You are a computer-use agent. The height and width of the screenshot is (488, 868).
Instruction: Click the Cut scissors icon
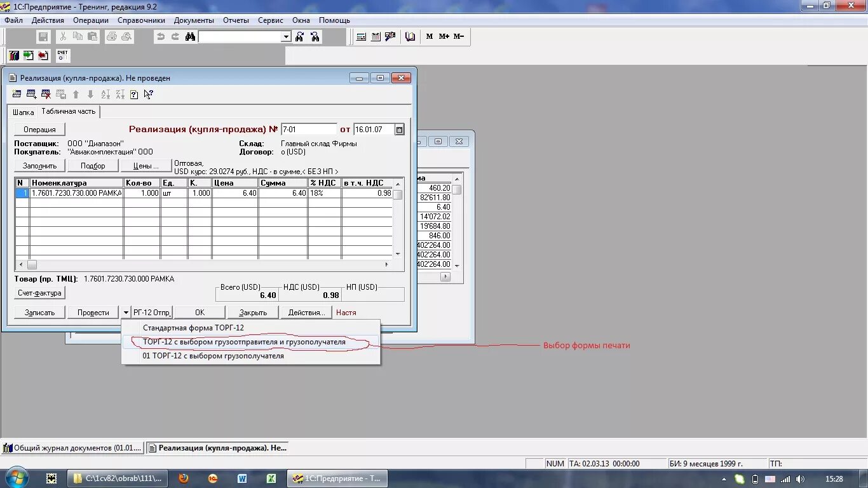(63, 37)
